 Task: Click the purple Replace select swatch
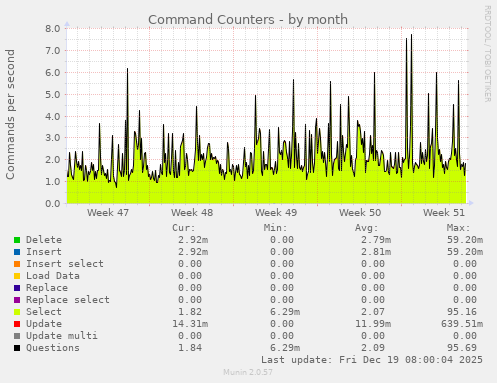[17, 300]
